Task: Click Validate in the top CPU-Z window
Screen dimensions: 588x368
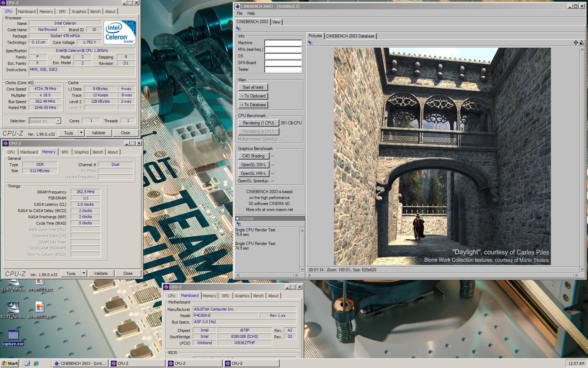Action: point(98,133)
